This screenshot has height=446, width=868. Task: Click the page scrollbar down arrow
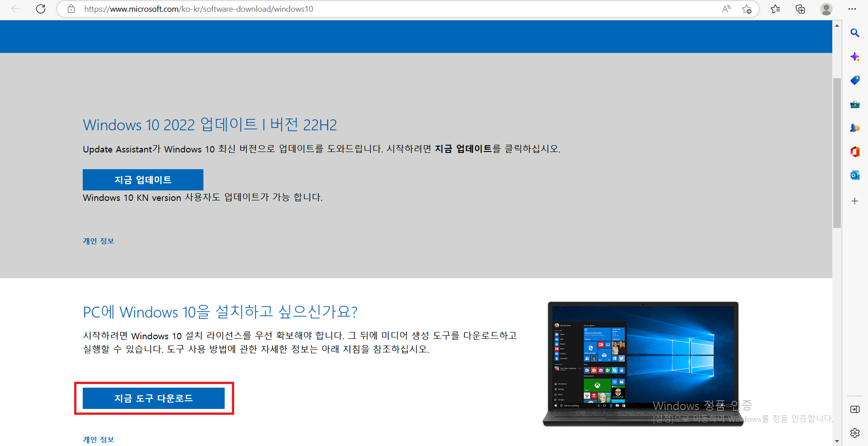click(837, 441)
